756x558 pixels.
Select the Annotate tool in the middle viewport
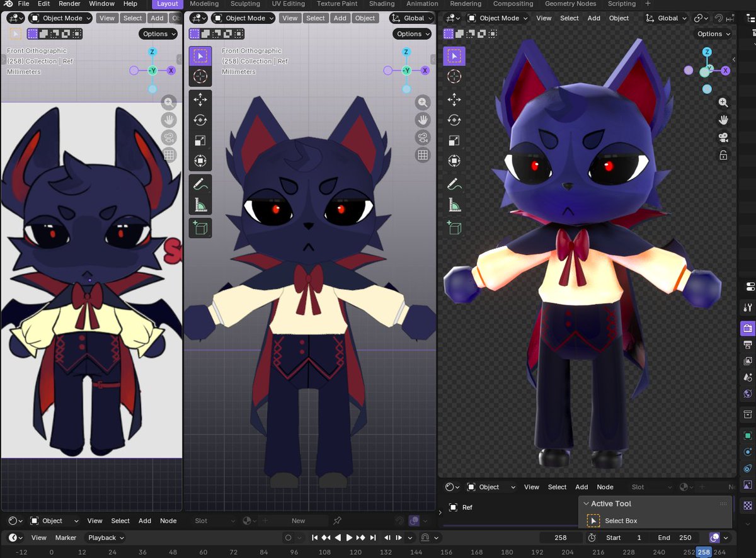coord(200,185)
